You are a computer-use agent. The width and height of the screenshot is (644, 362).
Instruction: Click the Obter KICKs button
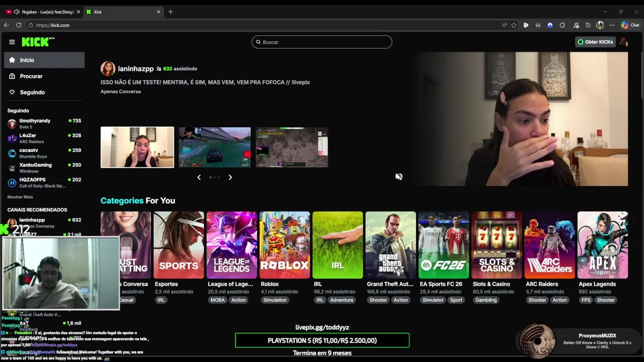coord(596,42)
